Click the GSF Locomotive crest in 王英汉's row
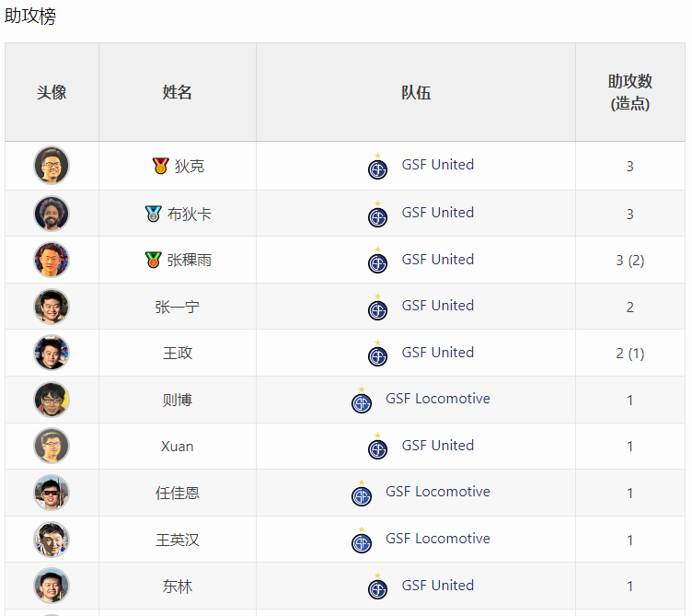The width and height of the screenshot is (692, 616). (362, 540)
